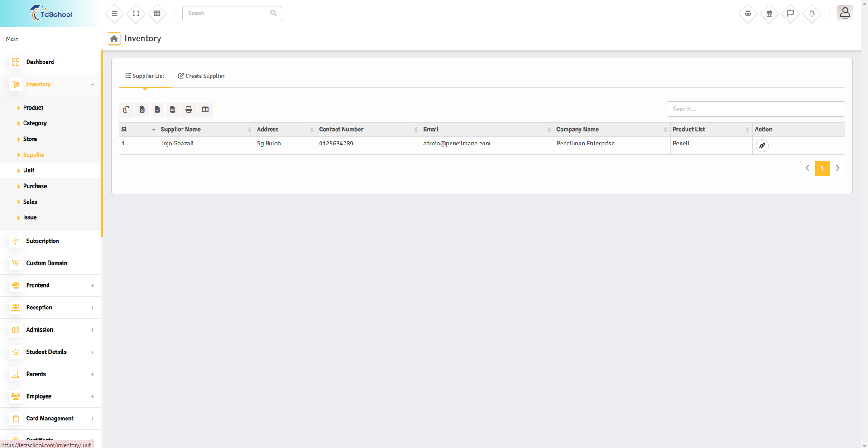
Task: Print the supplier list
Action: [x=188, y=110]
